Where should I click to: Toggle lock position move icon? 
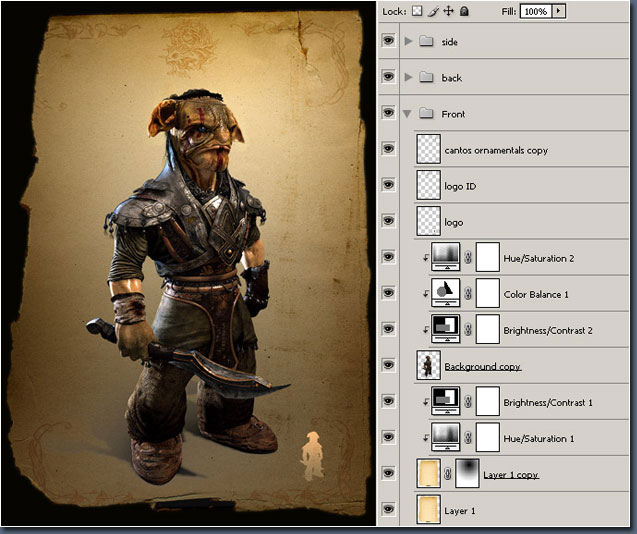coord(448,11)
